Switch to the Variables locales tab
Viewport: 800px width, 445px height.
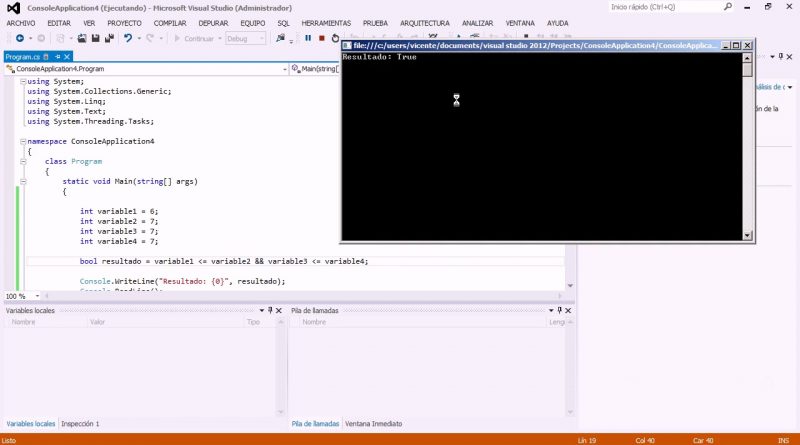(31, 424)
